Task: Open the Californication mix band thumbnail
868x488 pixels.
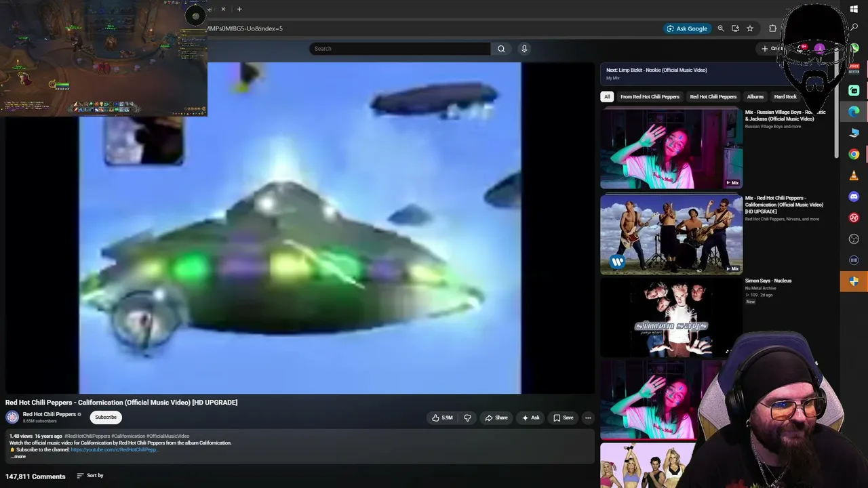Action: pos(671,235)
